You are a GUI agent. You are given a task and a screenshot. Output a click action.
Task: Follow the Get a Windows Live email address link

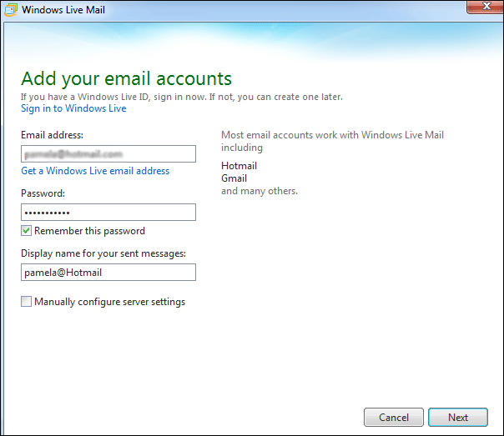95,171
